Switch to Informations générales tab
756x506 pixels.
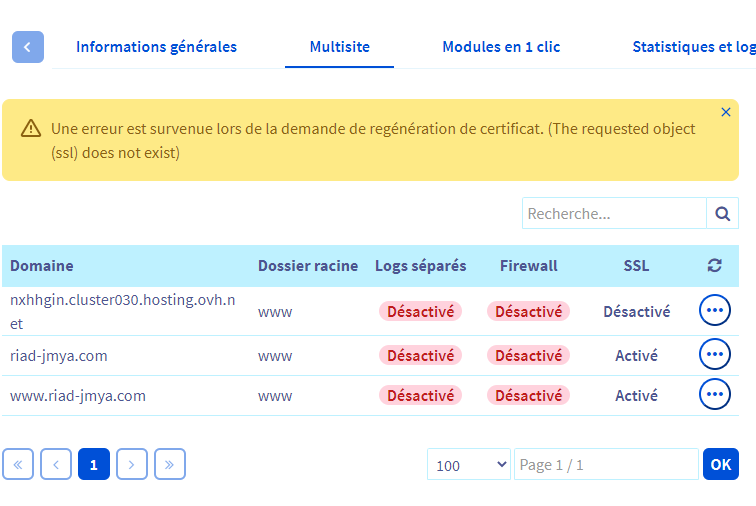coord(156,47)
